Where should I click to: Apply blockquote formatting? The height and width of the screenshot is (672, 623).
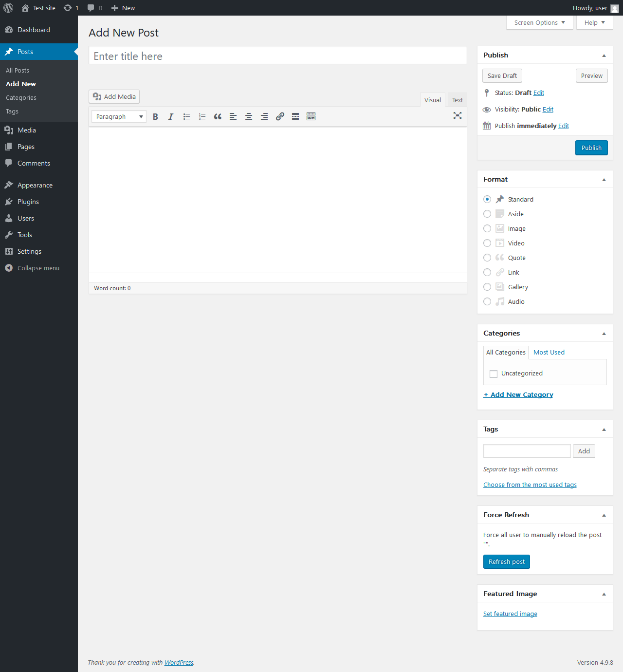pyautogui.click(x=218, y=116)
